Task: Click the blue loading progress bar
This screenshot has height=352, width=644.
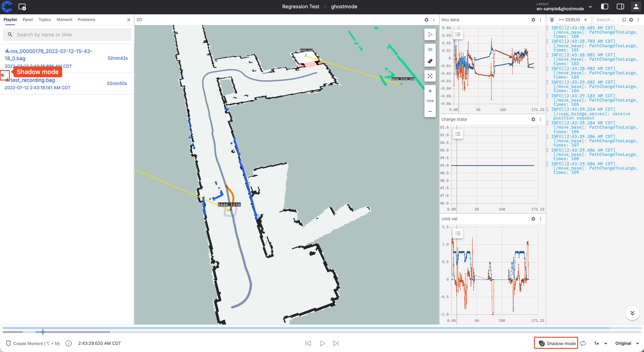Action: coord(322,328)
